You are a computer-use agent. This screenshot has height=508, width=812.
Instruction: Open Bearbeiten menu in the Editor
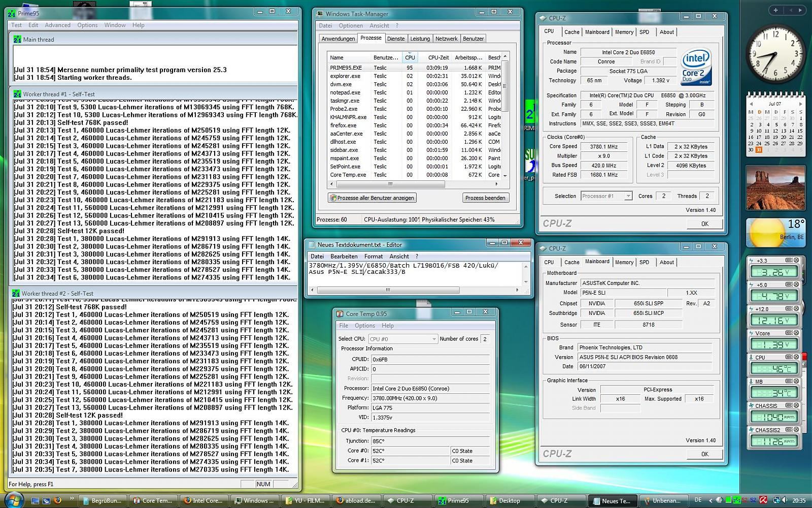coord(344,257)
